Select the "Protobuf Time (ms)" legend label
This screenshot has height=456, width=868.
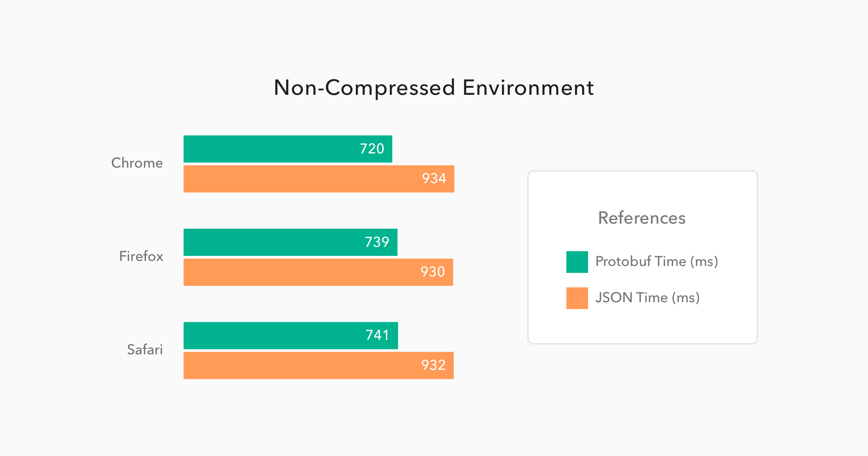pos(656,261)
